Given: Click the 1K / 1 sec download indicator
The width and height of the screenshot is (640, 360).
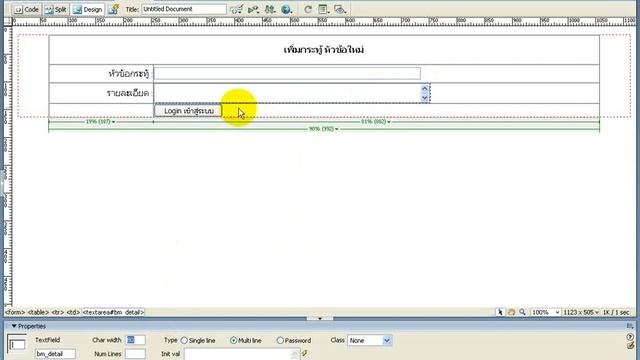Looking at the screenshot, I should [x=616, y=312].
